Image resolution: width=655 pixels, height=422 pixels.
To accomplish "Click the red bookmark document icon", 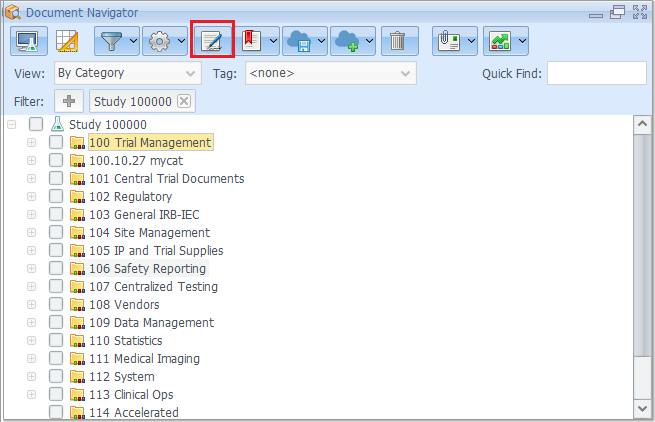I will pyautogui.click(x=251, y=41).
